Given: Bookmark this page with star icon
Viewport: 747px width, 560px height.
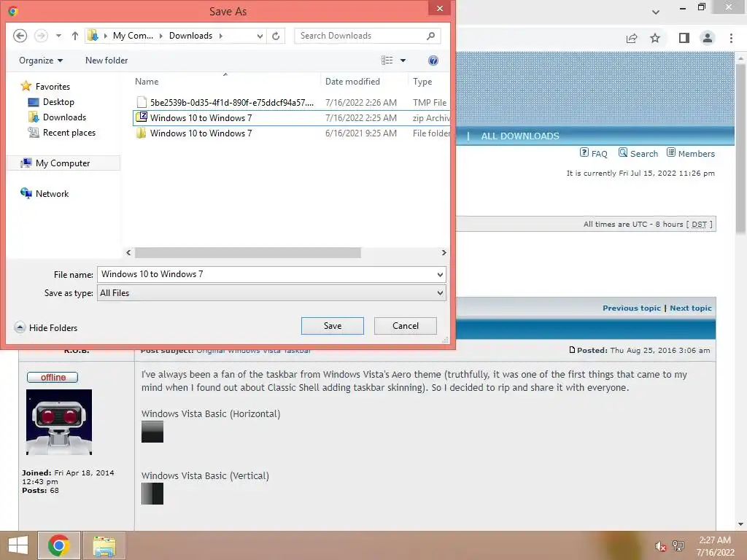Looking at the screenshot, I should pos(655,38).
